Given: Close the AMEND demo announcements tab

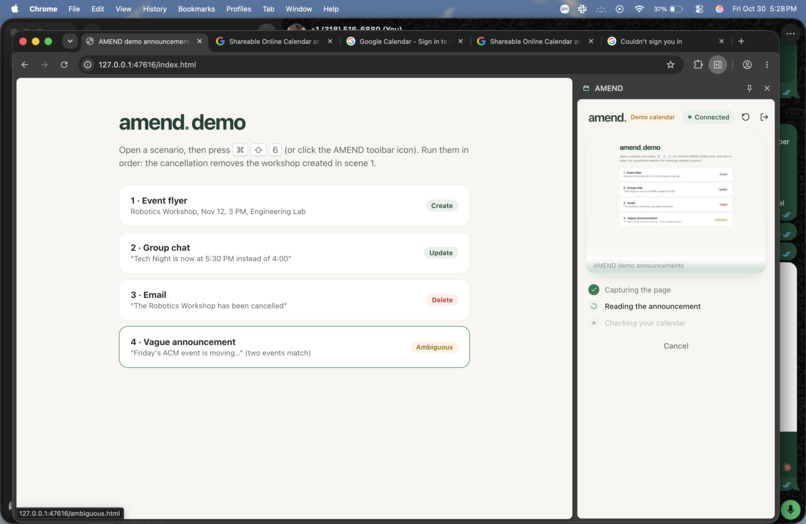Looking at the screenshot, I should pyautogui.click(x=199, y=41).
